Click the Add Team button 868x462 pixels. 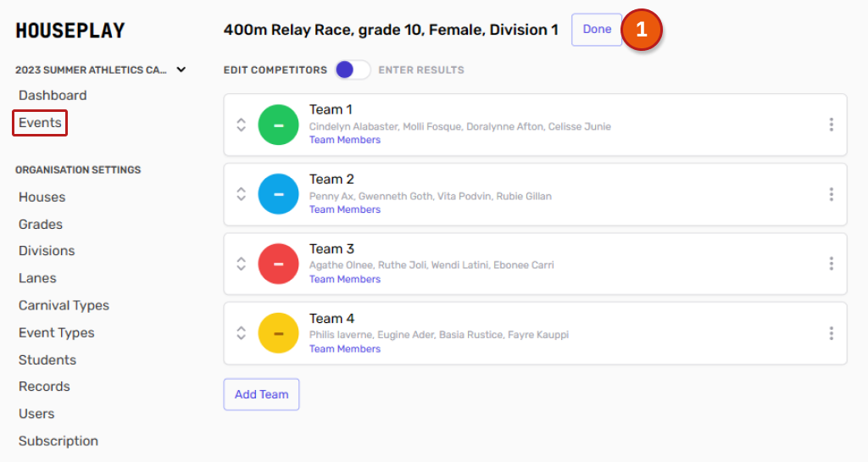coord(261,394)
